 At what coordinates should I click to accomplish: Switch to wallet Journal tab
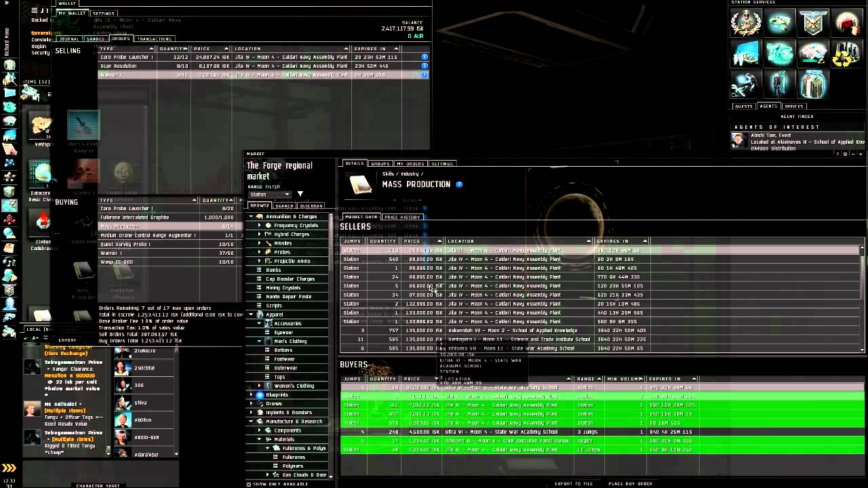[x=69, y=39]
